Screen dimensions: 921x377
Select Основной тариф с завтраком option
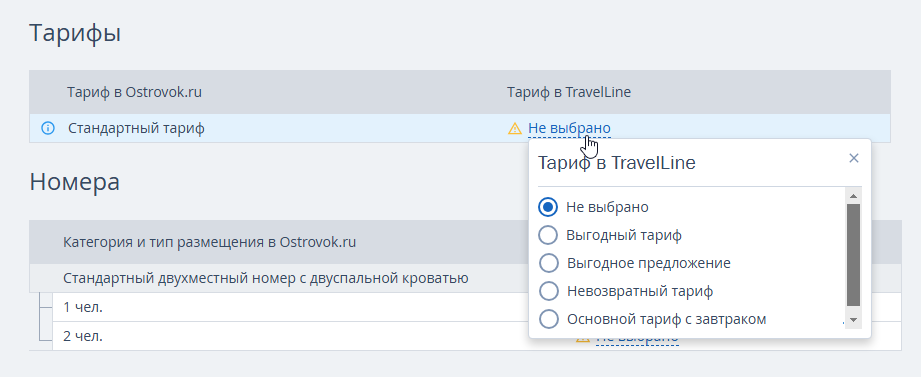(548, 319)
